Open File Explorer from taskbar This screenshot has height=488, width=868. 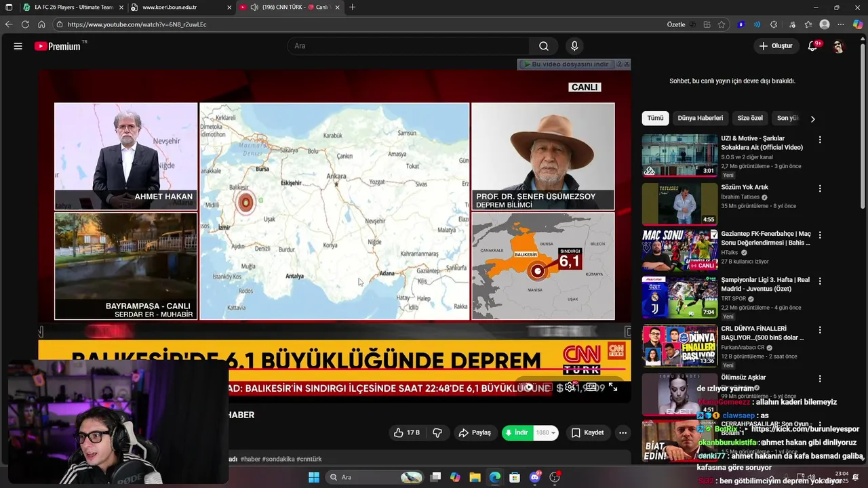475,477
